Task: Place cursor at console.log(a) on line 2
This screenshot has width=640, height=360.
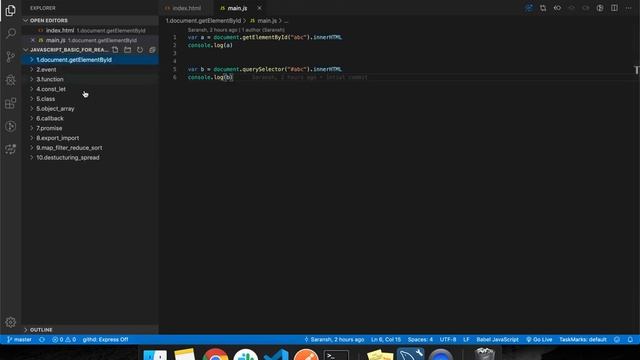Action: pos(210,45)
